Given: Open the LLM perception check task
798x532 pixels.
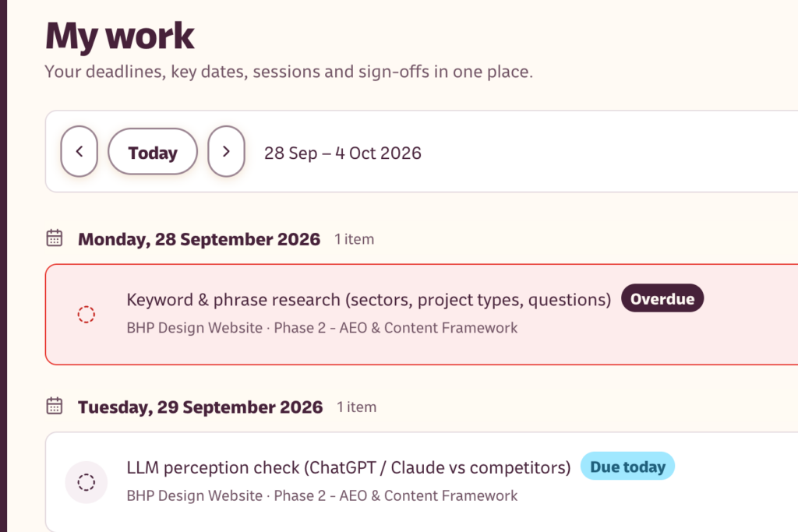Looking at the screenshot, I should [x=348, y=467].
